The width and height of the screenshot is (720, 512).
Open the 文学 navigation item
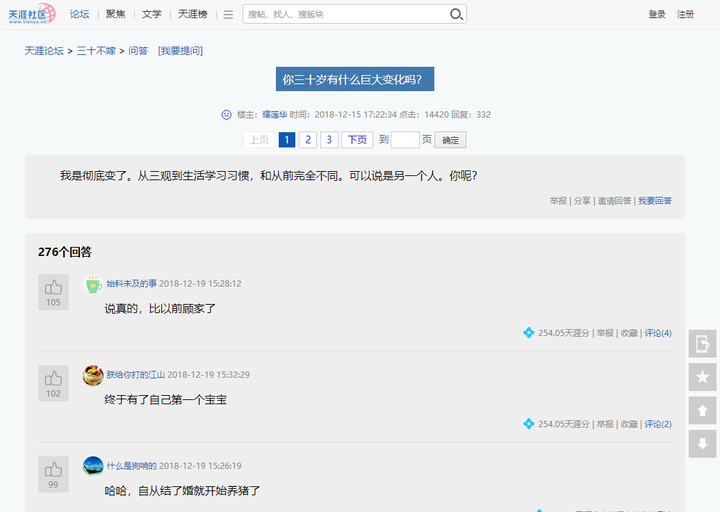(x=152, y=14)
